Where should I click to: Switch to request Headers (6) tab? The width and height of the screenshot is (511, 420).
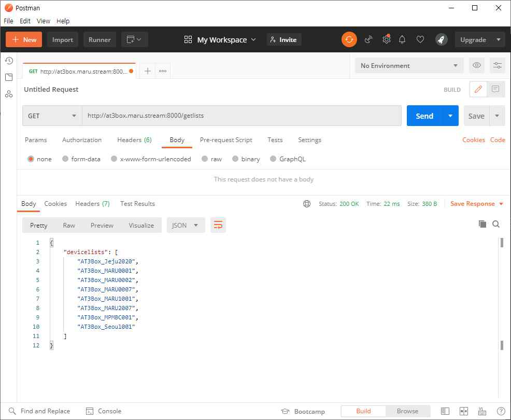tap(134, 140)
